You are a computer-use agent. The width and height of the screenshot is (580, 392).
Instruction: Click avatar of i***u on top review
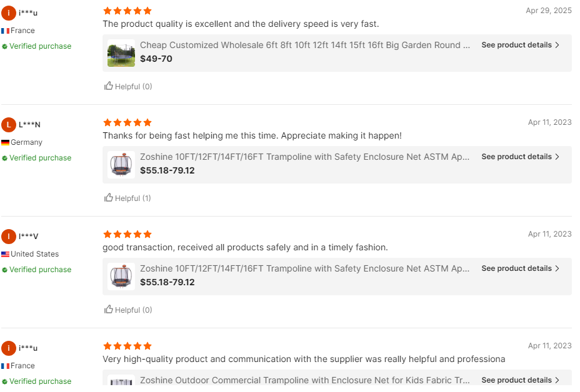[9, 13]
